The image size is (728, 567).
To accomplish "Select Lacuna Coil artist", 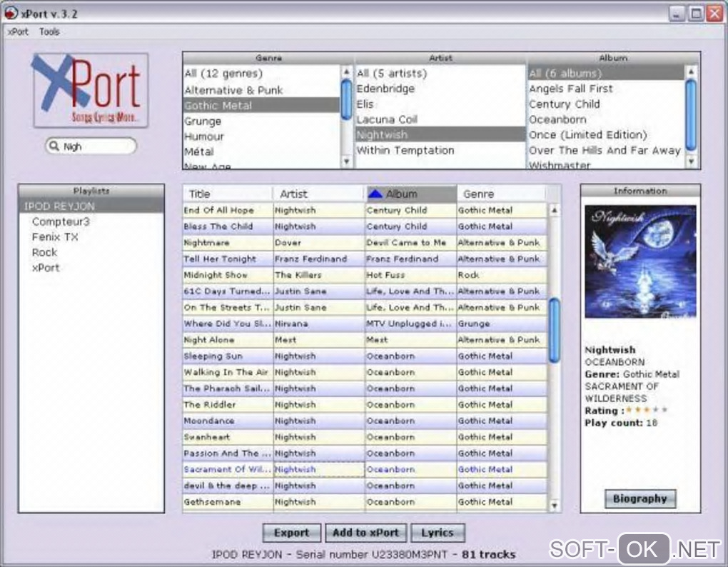I will click(x=440, y=119).
